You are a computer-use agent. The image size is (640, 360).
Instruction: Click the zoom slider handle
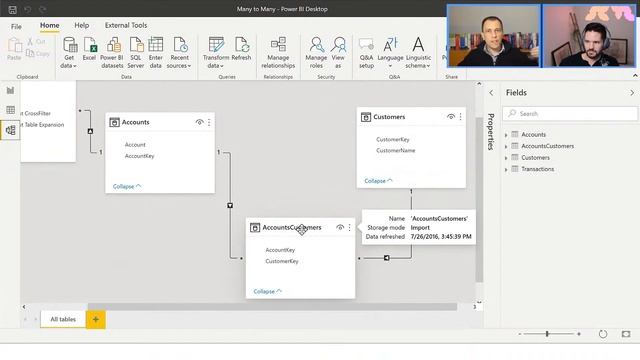coord(547,334)
